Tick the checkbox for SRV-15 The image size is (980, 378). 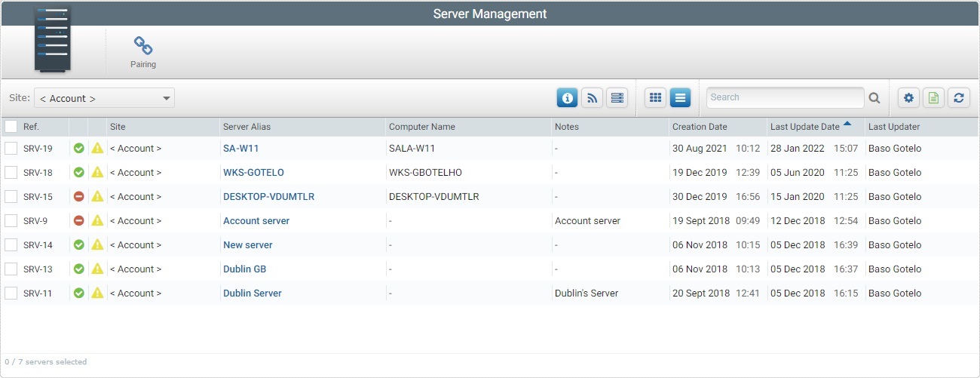11,197
